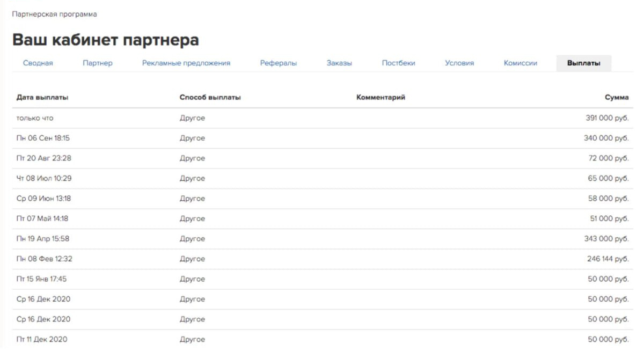Switch to the Партнер tab

pyautogui.click(x=98, y=63)
